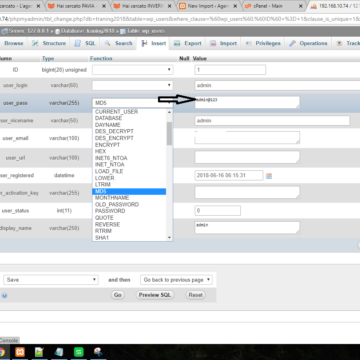Select MD5 in the function list

(129, 191)
